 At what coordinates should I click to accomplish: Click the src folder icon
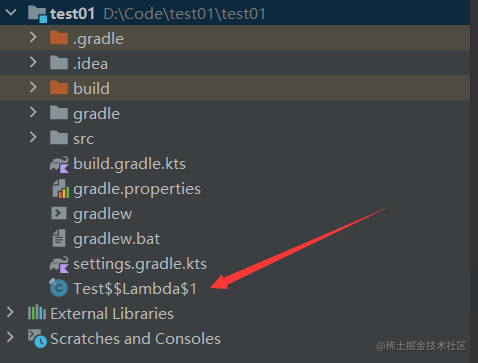[x=59, y=138]
